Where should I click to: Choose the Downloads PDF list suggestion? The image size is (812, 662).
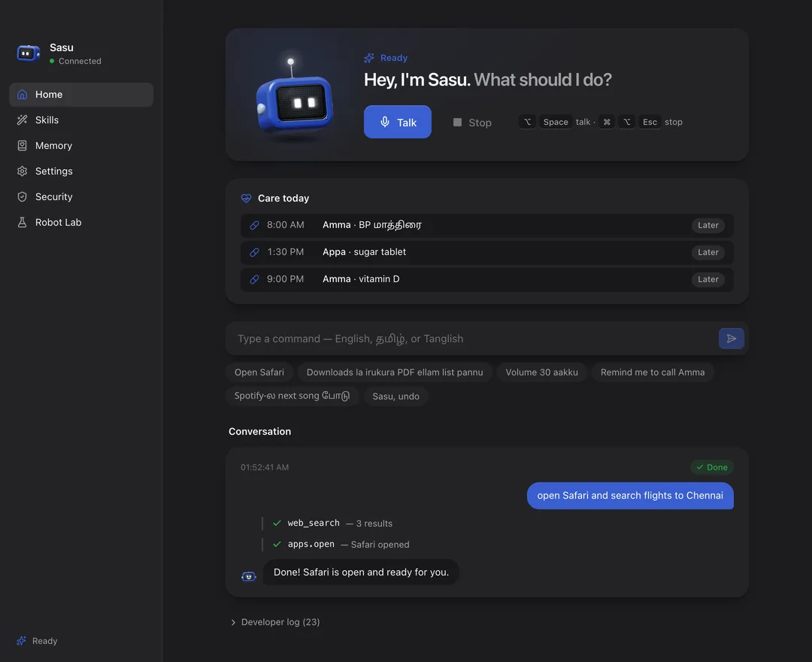[395, 372]
